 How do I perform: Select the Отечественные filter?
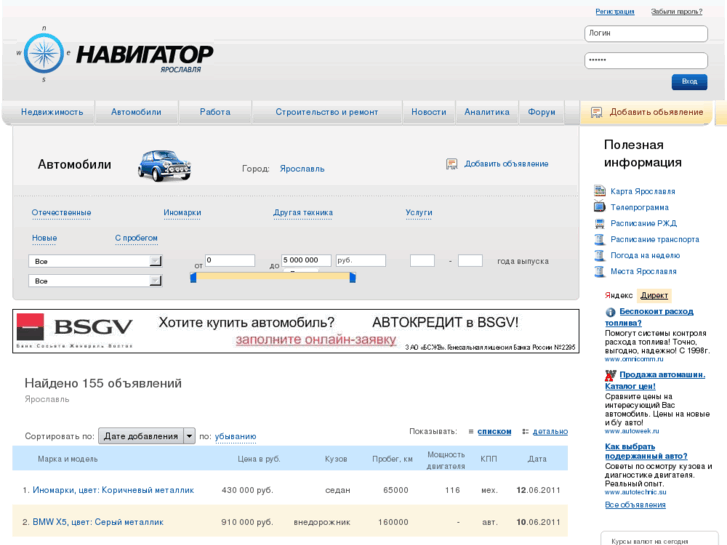(x=61, y=212)
